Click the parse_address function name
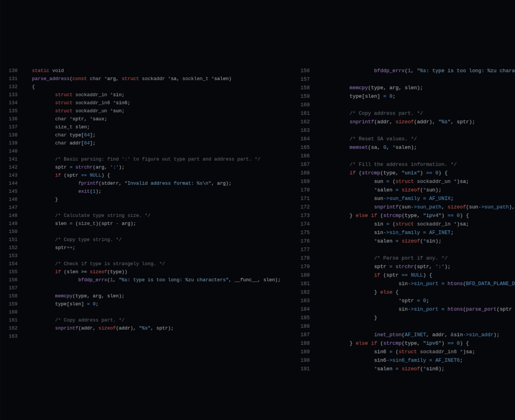 pyautogui.click(x=51, y=79)
